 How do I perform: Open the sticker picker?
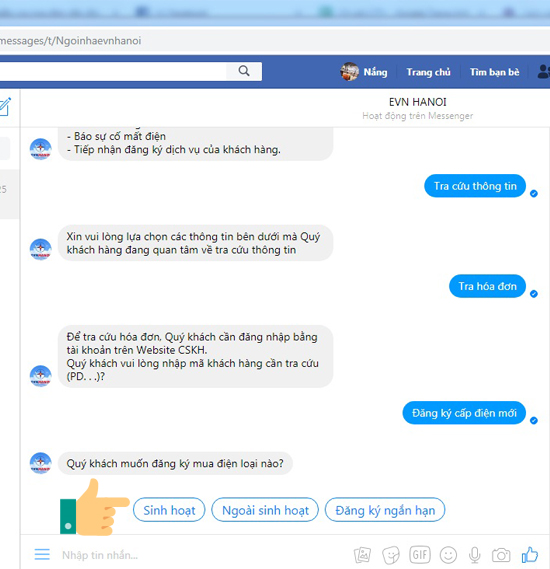pos(391,555)
